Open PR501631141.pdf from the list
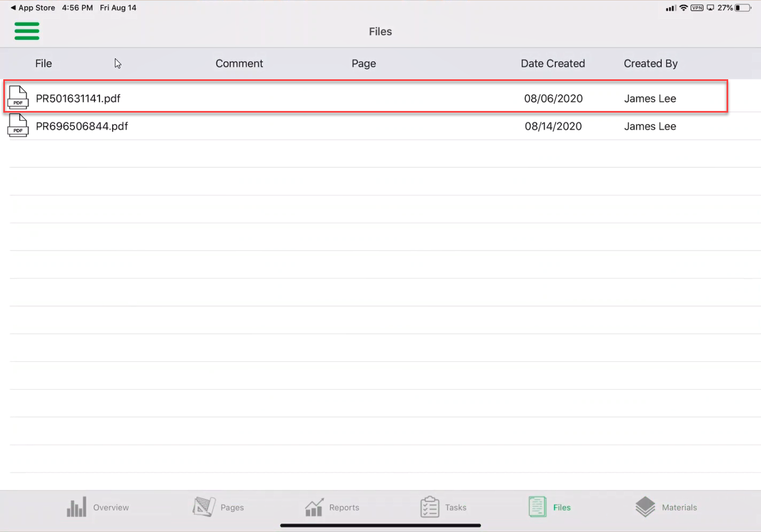The width and height of the screenshot is (761, 532). [x=78, y=98]
